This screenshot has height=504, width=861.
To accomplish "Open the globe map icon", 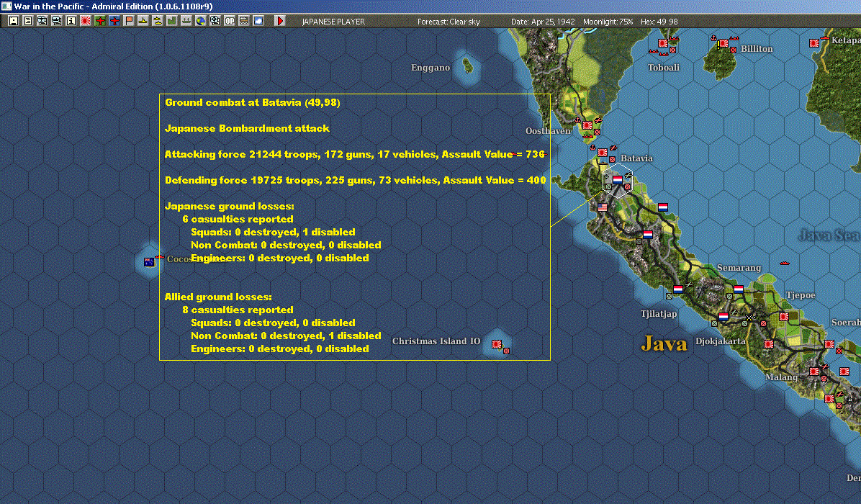I will click(x=201, y=21).
